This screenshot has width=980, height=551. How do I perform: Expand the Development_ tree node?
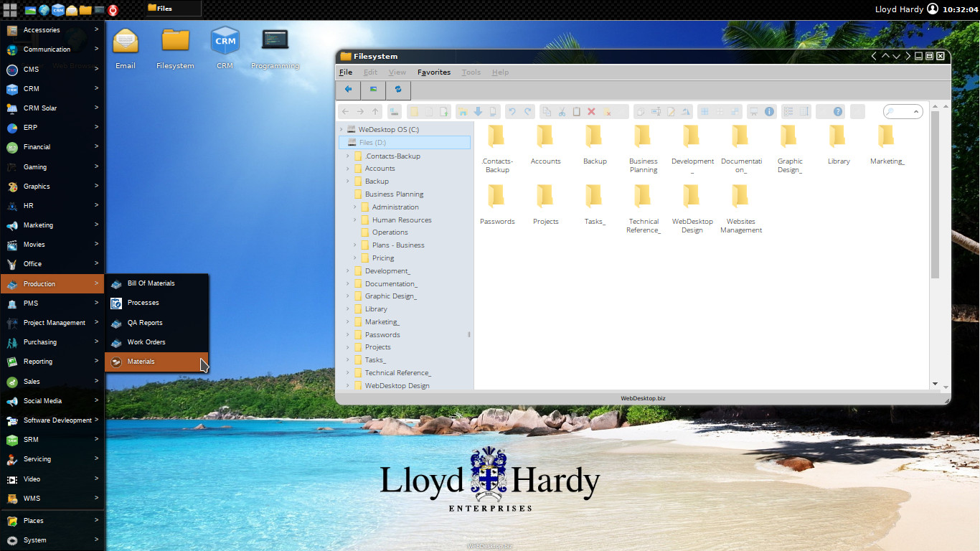348,271
